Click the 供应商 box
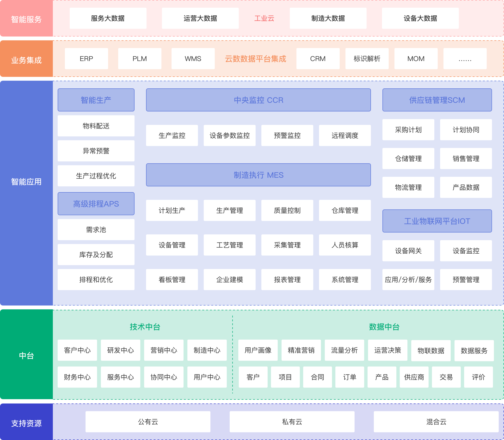Viewport: 504px width, 440px height. (414, 377)
